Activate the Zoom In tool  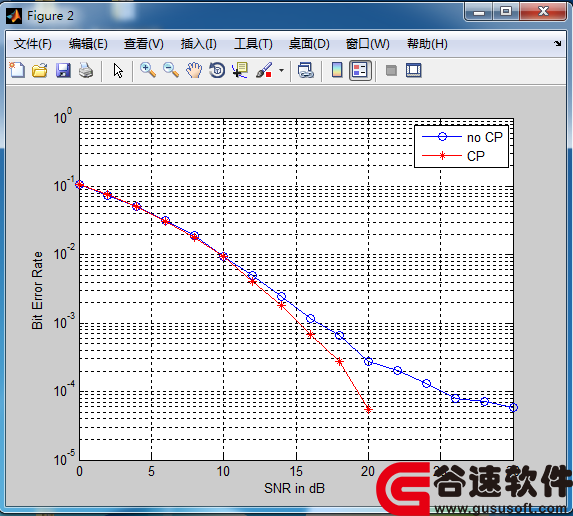tap(148, 70)
